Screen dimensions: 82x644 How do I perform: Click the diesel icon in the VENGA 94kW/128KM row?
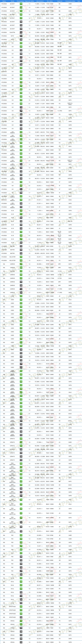(x=21, y=642)
